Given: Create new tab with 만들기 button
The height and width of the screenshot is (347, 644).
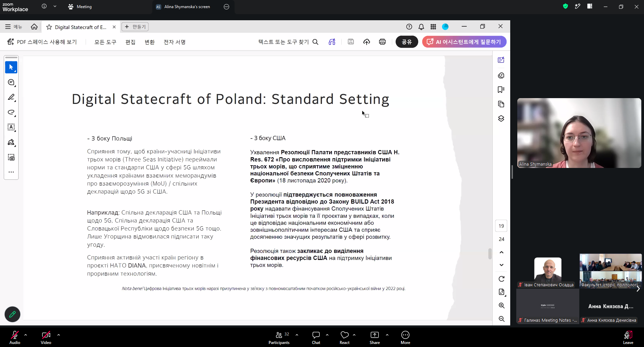Looking at the screenshot, I should (x=135, y=27).
